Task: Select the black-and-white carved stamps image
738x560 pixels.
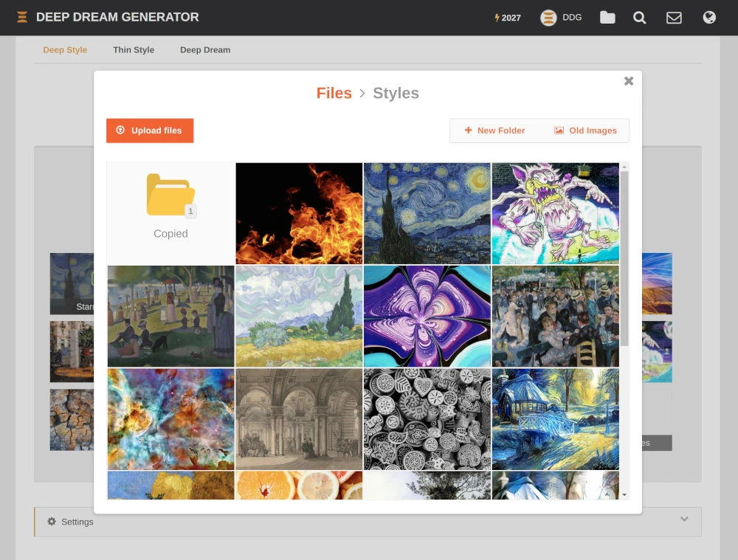Action: coord(427,419)
